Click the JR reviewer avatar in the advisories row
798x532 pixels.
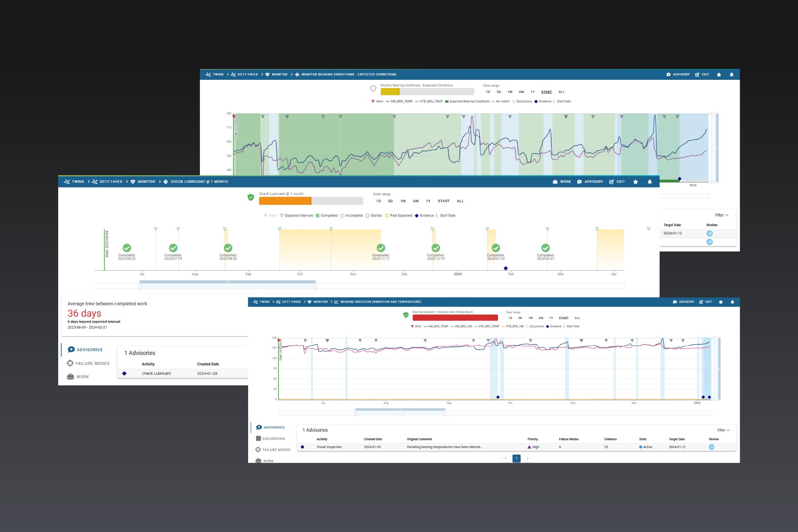712,446
